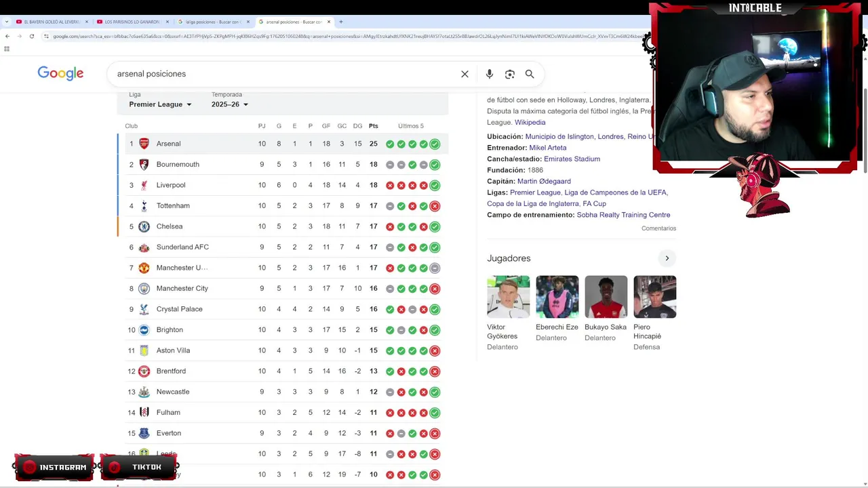Open Eberechi Eze player photo
Image resolution: width=868 pixels, height=488 pixels.
click(x=557, y=297)
